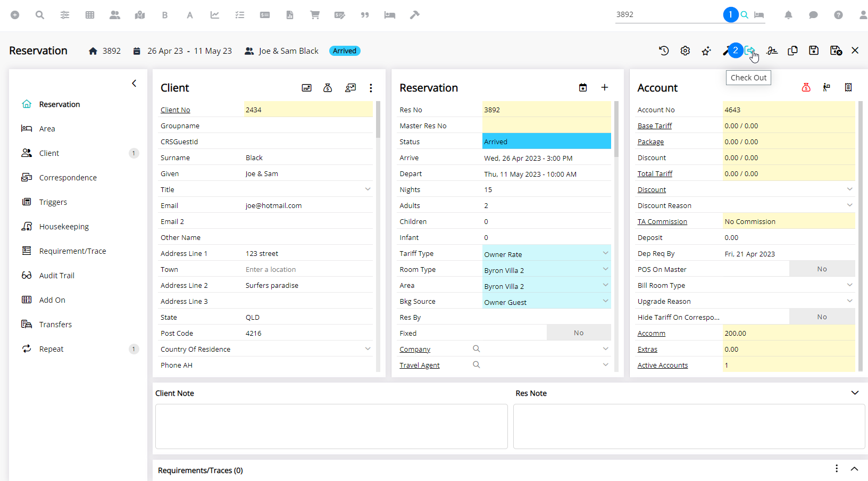Image resolution: width=868 pixels, height=481 pixels.
Task: Click the calendar icon in Reservation panel
Action: [x=583, y=88]
